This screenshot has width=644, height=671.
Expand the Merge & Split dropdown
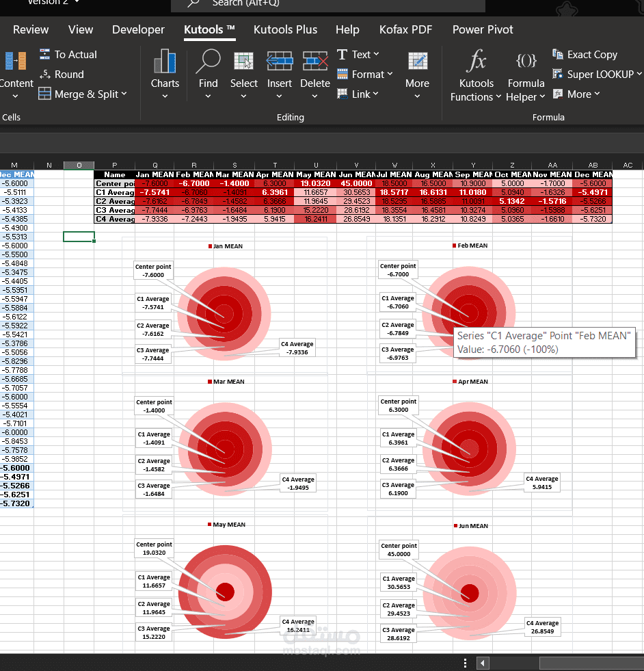pyautogui.click(x=83, y=94)
